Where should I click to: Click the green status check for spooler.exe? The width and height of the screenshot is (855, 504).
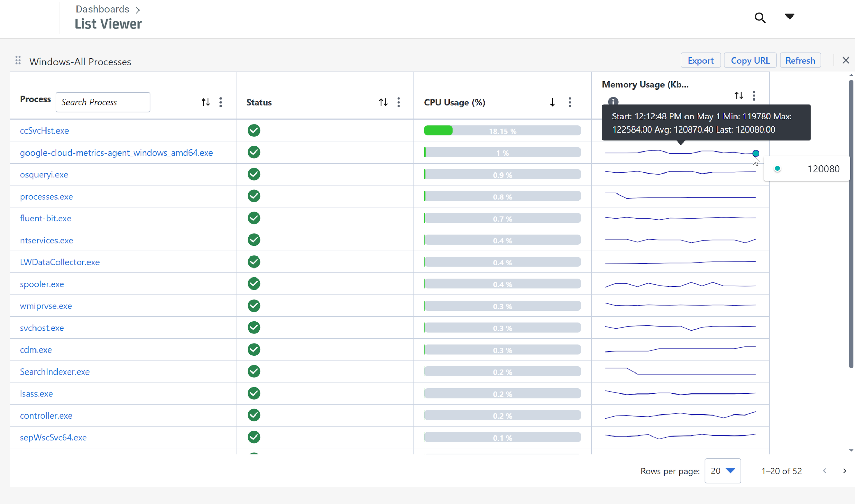[254, 283]
